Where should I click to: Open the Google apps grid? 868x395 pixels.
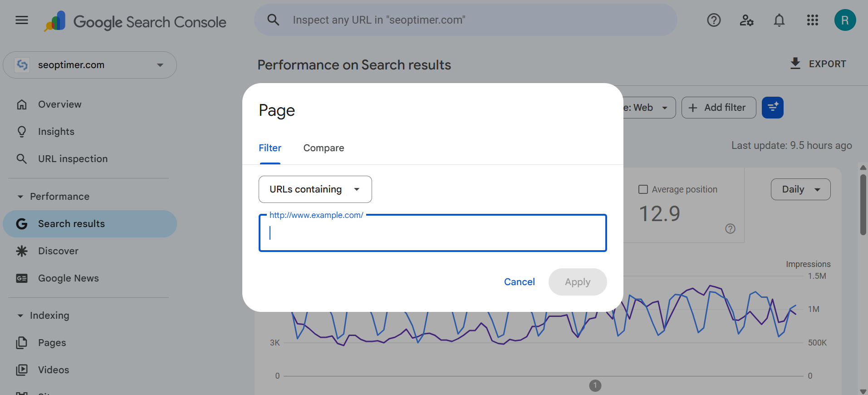point(812,20)
